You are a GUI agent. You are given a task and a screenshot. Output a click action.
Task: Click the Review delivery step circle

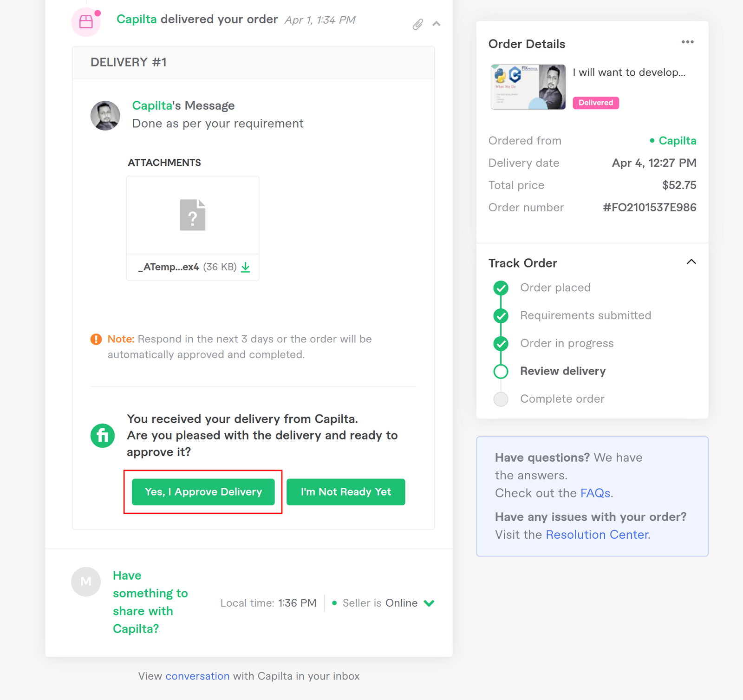coord(501,372)
